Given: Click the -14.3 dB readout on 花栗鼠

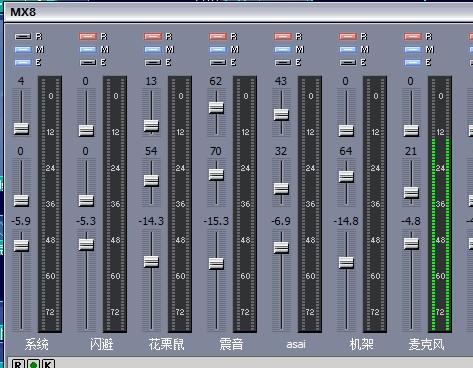Looking at the screenshot, I should [x=151, y=221].
